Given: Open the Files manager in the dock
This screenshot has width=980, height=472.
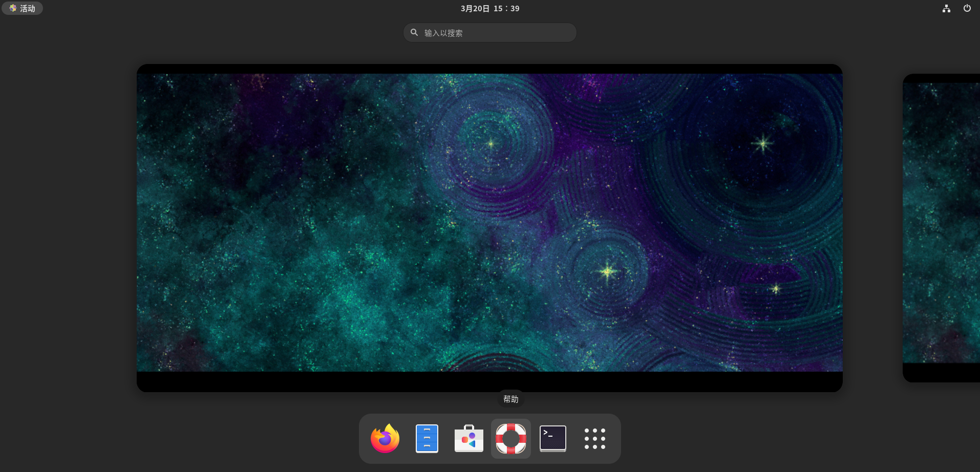Looking at the screenshot, I should click(x=427, y=439).
